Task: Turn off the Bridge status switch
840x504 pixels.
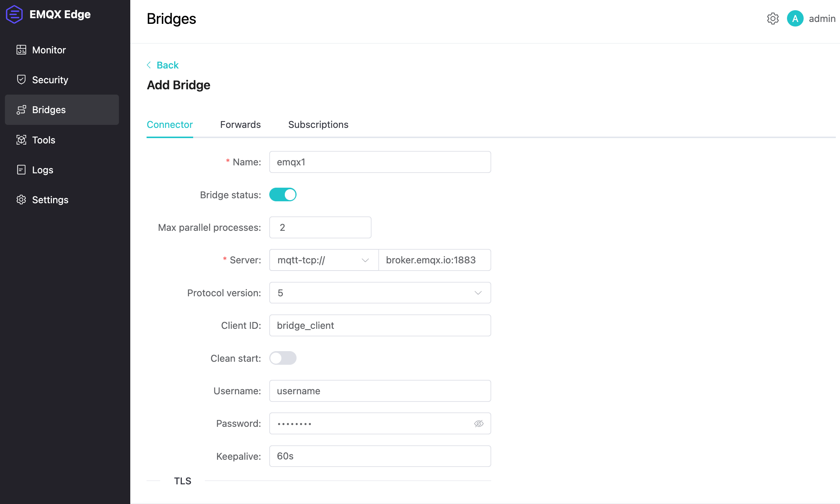Action: pyautogui.click(x=283, y=195)
